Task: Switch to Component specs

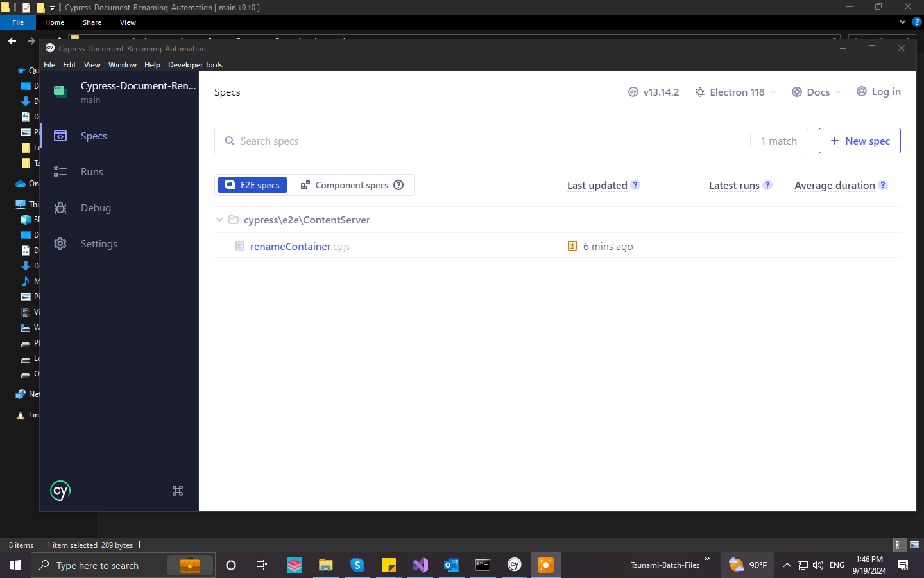Action: 352,185
